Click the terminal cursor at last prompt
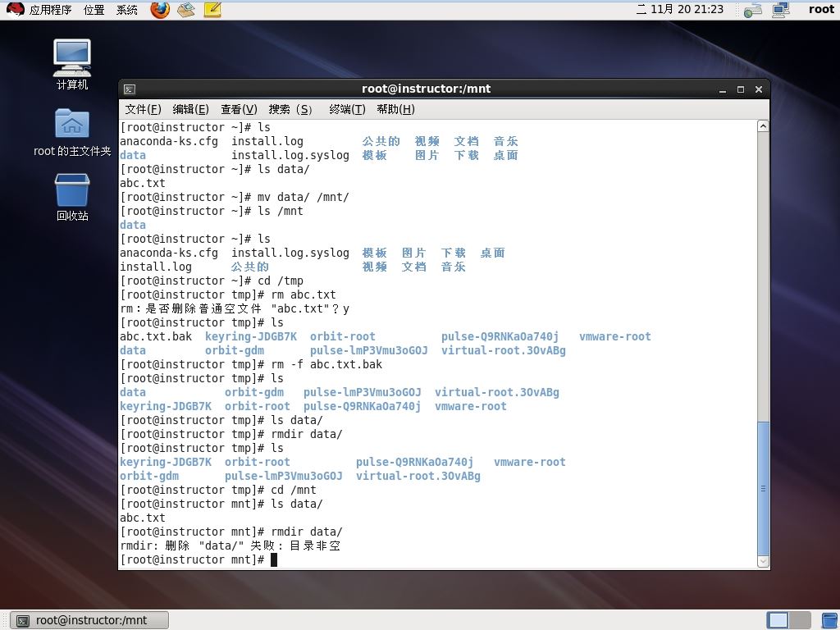840x630 pixels. click(x=274, y=559)
